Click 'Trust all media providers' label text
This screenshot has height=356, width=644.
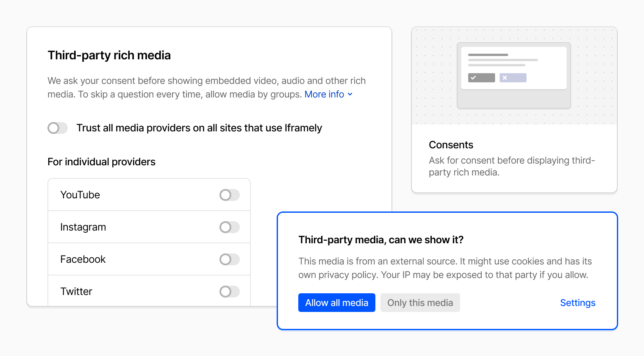pyautogui.click(x=199, y=128)
